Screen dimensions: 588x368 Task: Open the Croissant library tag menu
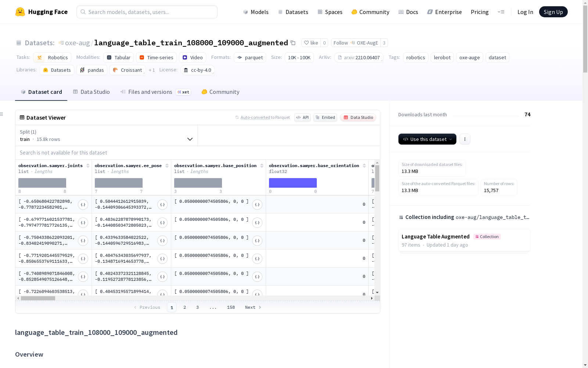(x=128, y=70)
